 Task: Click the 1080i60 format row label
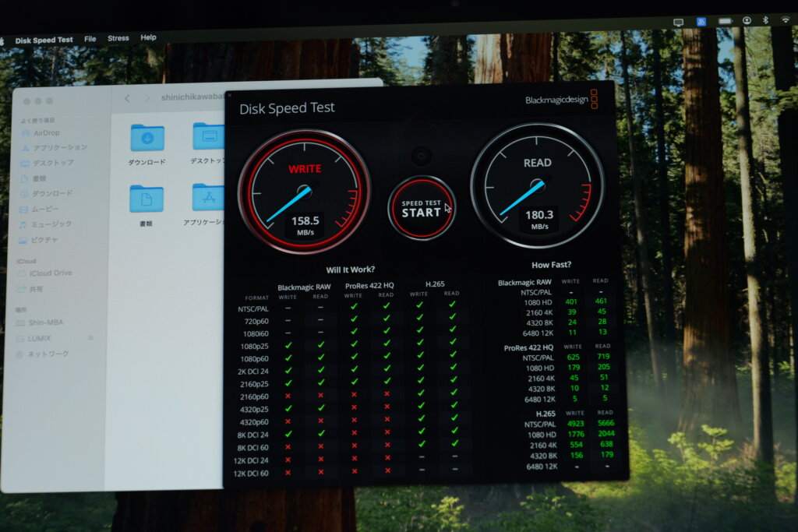point(256,333)
